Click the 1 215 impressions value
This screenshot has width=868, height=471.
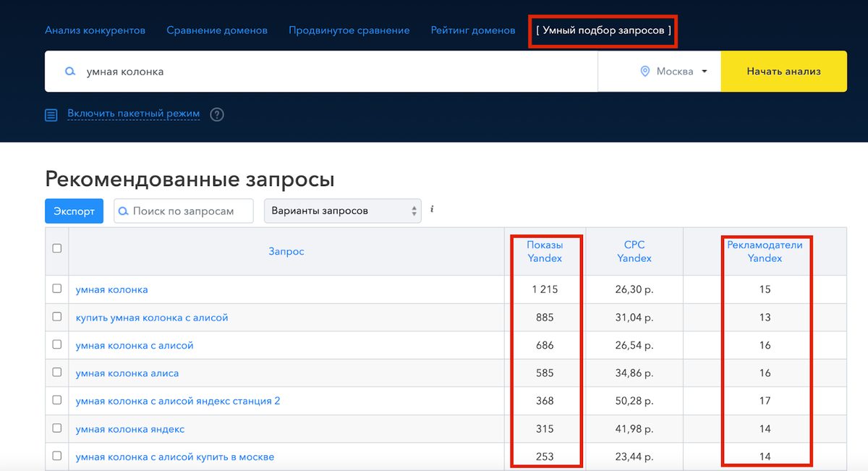pyautogui.click(x=545, y=289)
